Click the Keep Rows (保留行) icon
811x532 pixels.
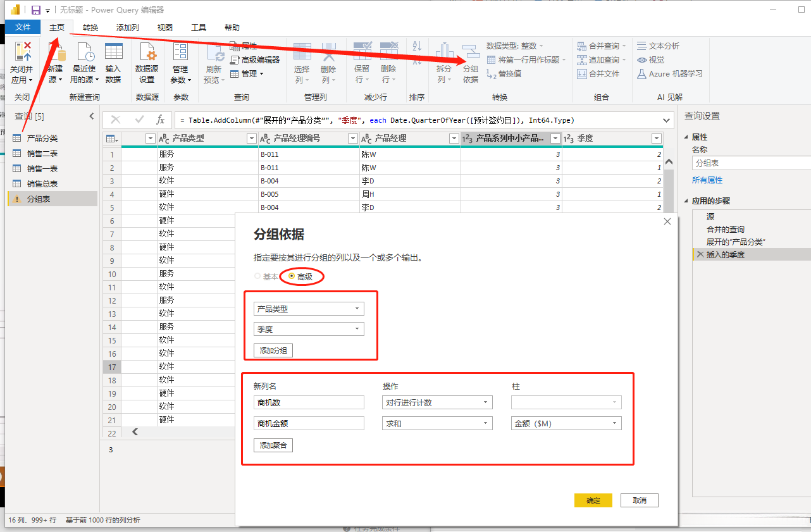362,52
